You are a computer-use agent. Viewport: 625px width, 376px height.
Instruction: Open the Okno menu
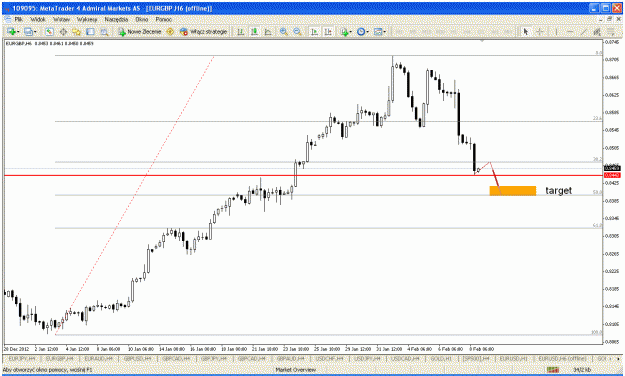tap(142, 19)
